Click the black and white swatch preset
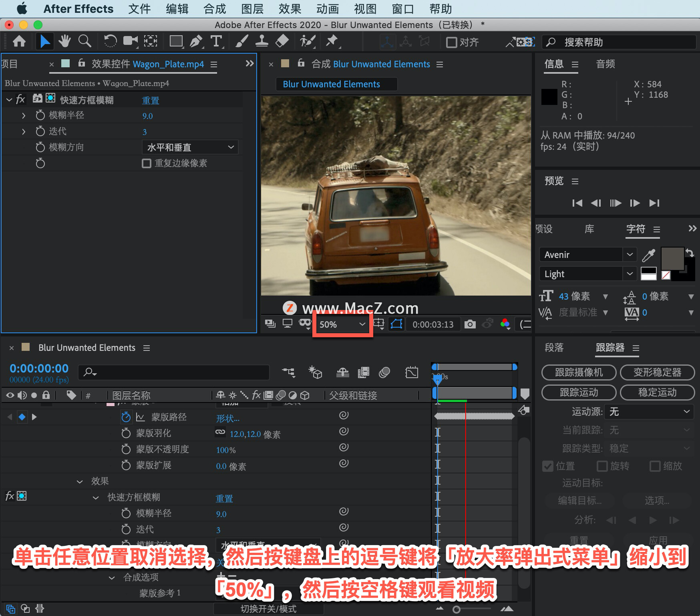This screenshot has width=700, height=616. click(648, 274)
